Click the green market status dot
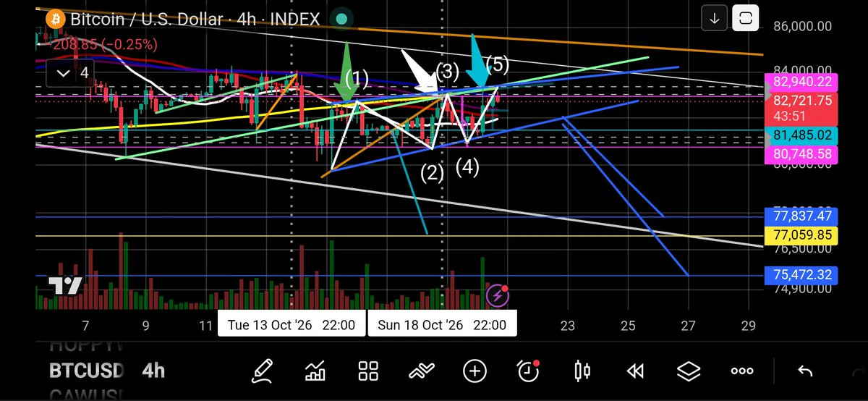 tap(342, 19)
